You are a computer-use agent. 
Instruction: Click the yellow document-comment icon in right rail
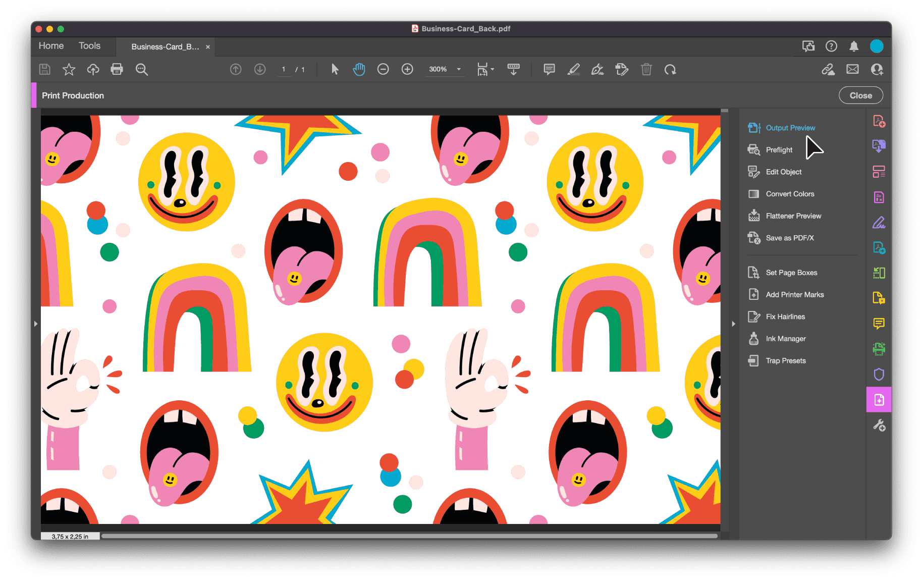879,298
